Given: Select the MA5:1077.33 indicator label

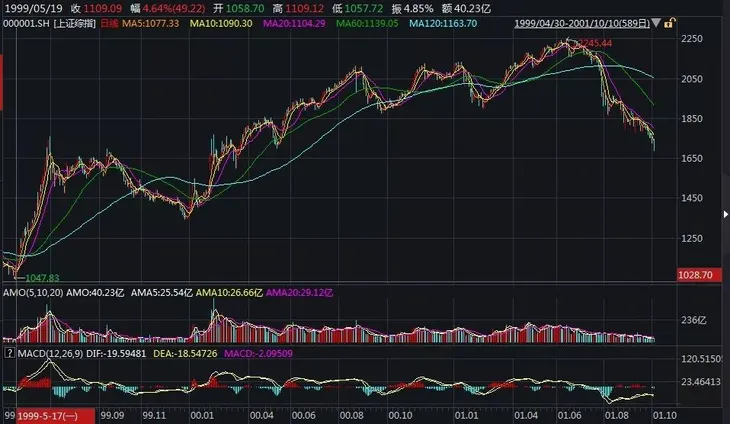Looking at the screenshot, I should click(x=148, y=24).
